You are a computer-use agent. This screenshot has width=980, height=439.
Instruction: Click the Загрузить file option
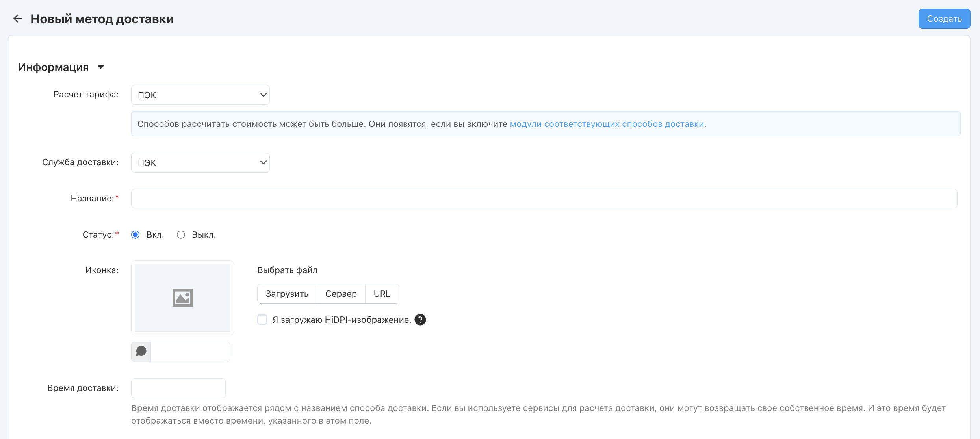point(287,294)
